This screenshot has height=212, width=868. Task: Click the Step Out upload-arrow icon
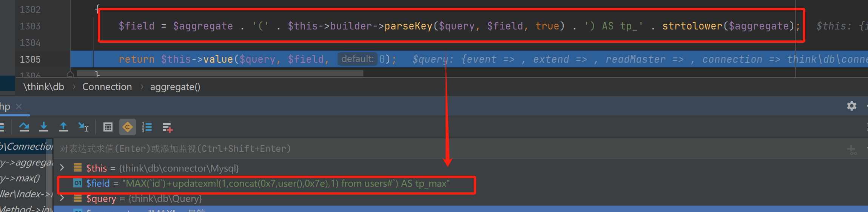tap(63, 127)
